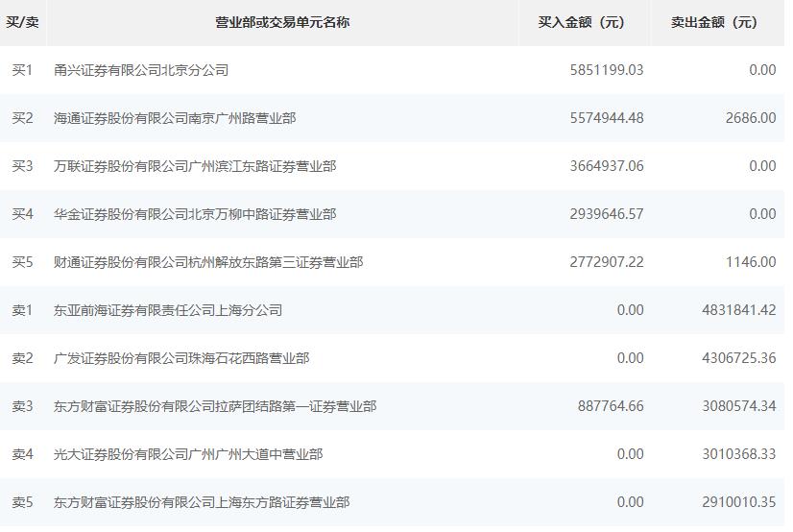Open 海通证券股份有限公司南京广州路营业部 entry
This screenshot has width=793, height=532.
tap(175, 118)
